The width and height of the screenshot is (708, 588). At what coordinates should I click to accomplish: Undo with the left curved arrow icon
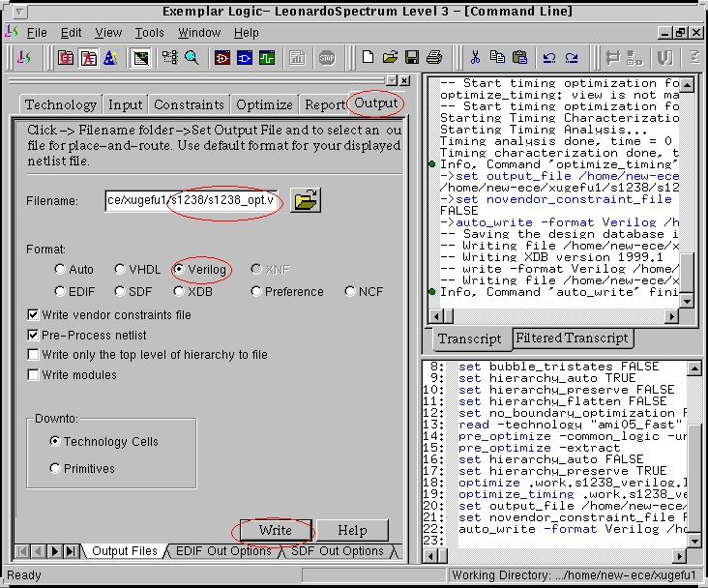549,58
